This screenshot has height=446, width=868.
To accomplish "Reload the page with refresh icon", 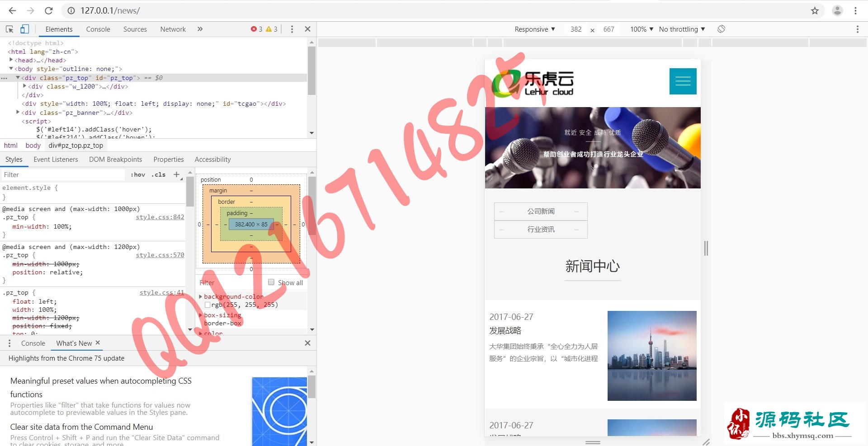I will click(x=49, y=10).
